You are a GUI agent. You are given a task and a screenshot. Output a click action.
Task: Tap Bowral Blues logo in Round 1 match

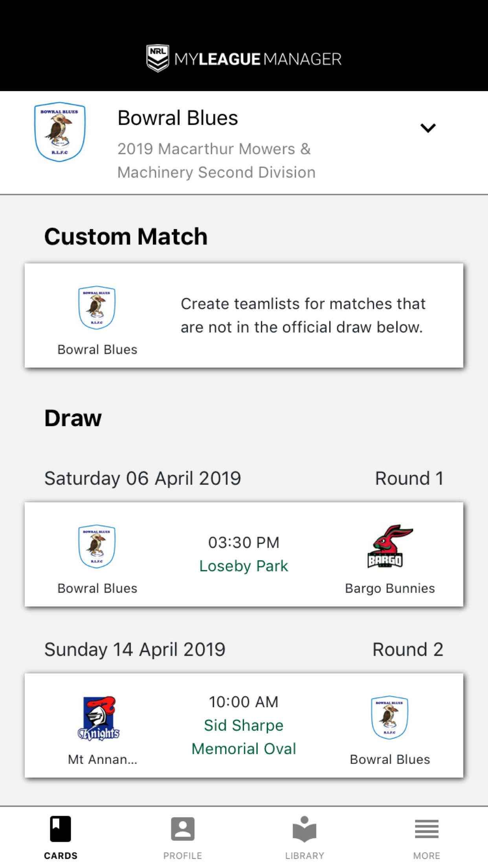pos(97,546)
